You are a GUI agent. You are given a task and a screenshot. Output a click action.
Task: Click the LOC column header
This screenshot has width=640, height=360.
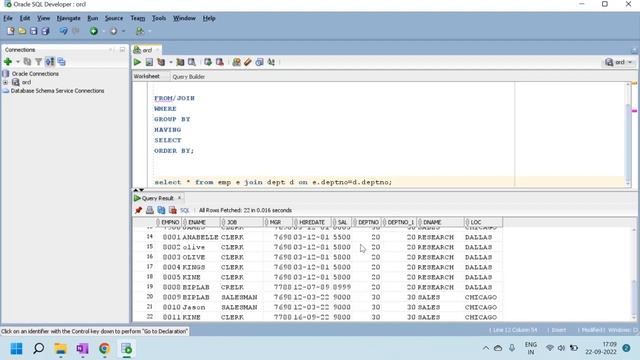tap(483, 222)
